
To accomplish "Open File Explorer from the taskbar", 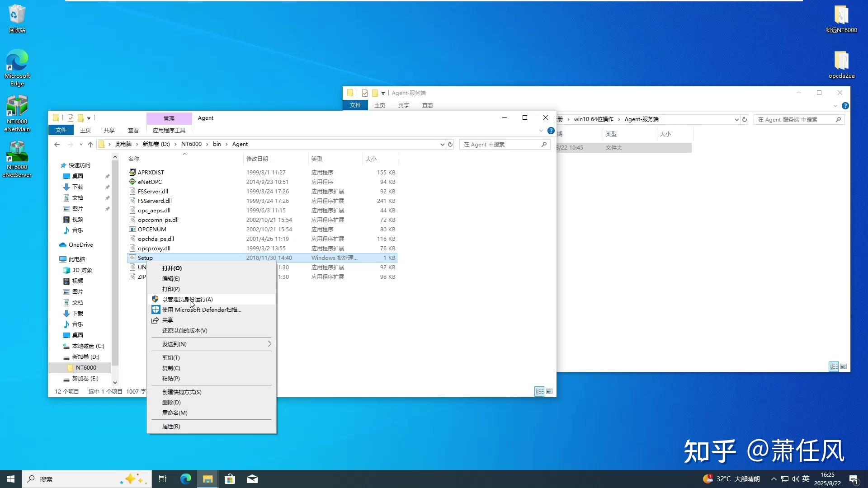I will pyautogui.click(x=208, y=479).
